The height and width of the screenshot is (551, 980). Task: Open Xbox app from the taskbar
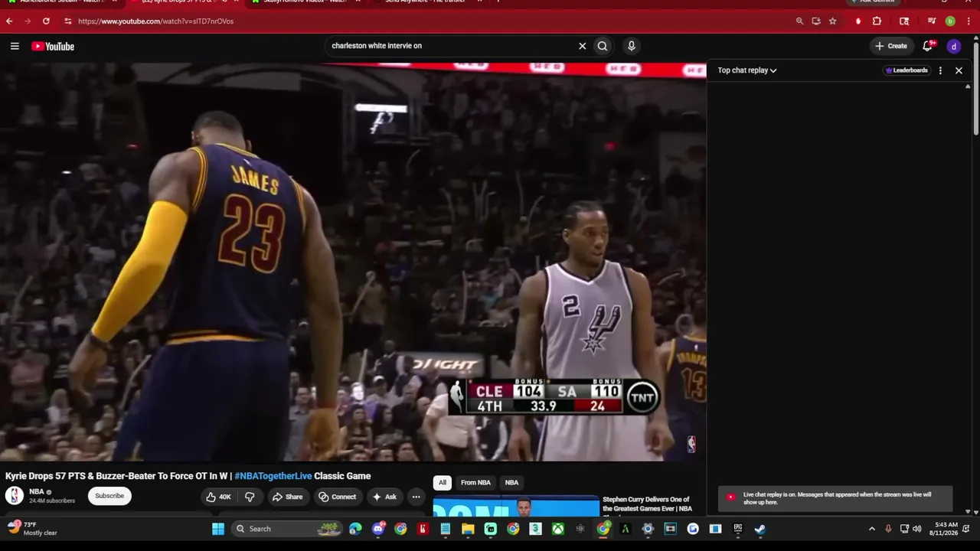[560, 529]
